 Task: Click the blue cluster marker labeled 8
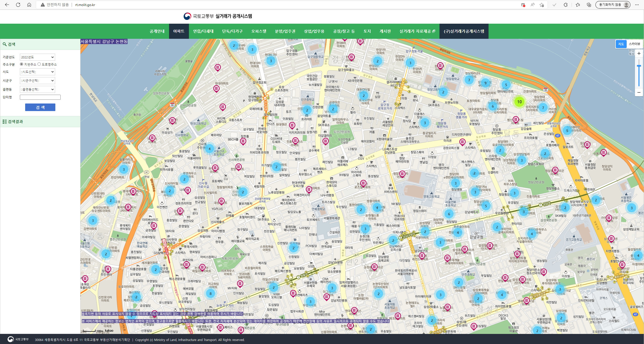[211, 293]
